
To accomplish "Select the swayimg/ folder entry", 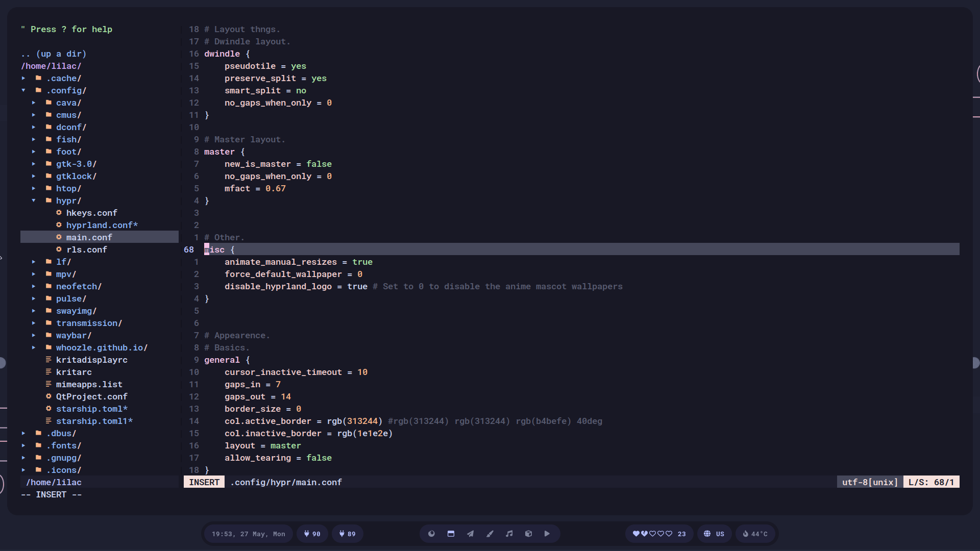I will (x=77, y=311).
